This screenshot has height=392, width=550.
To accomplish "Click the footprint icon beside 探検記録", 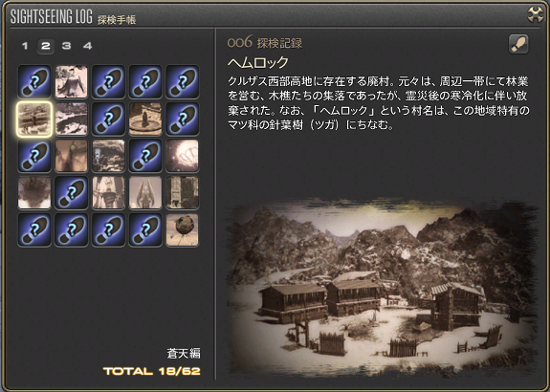I will (518, 44).
